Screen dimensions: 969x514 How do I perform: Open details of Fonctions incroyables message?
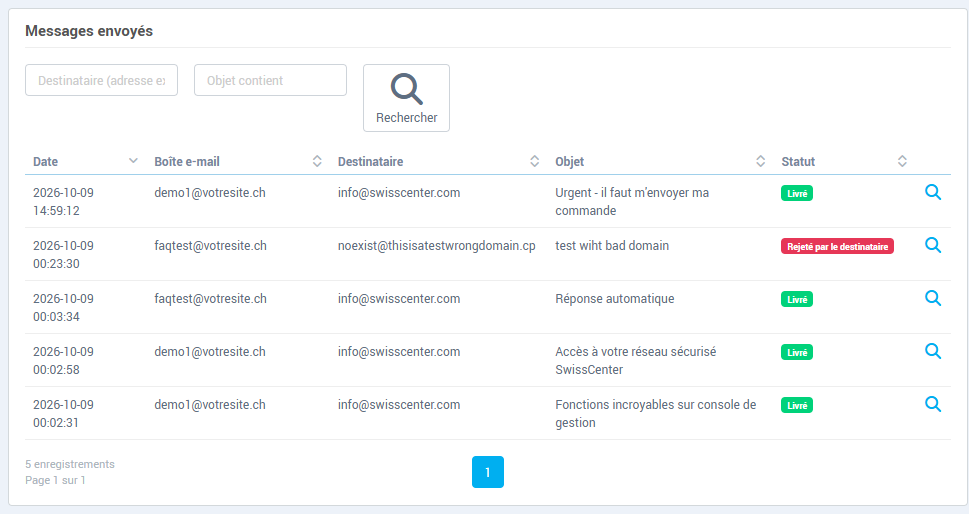(x=933, y=405)
